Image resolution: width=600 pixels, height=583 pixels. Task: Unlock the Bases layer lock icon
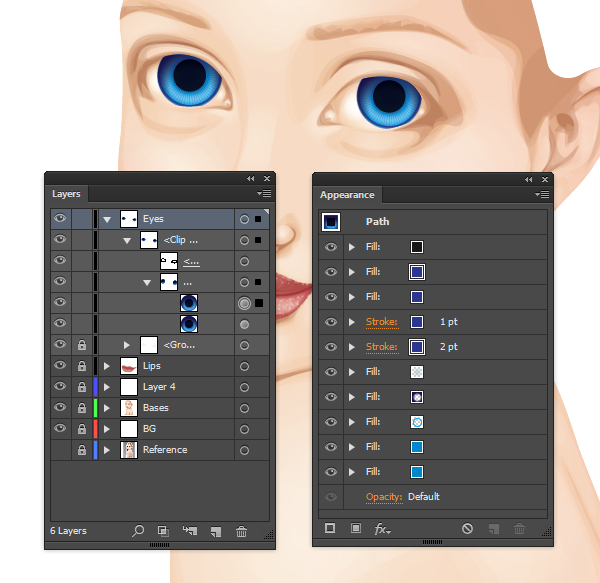tap(82, 408)
